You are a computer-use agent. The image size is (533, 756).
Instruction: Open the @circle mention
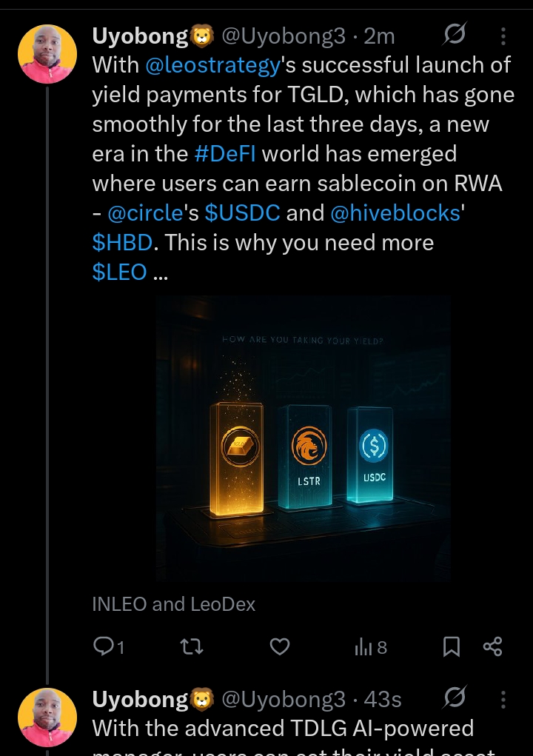[145, 213]
